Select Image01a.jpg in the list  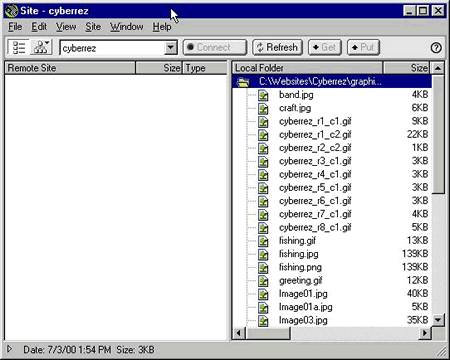[x=305, y=307]
